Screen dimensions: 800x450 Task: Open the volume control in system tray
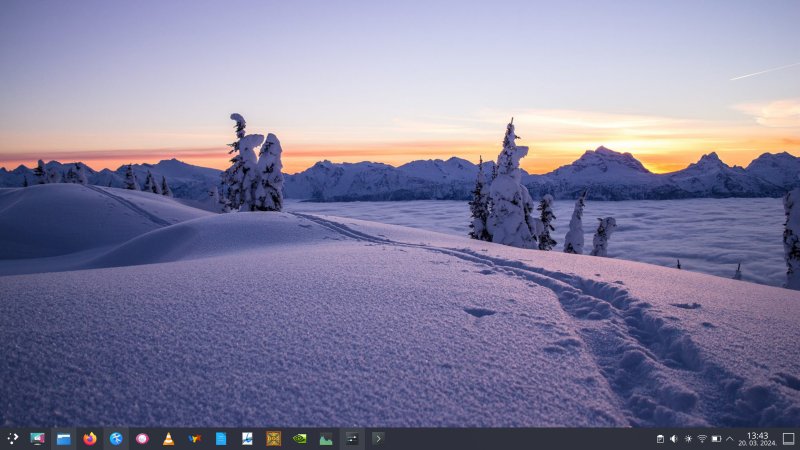tap(674, 438)
